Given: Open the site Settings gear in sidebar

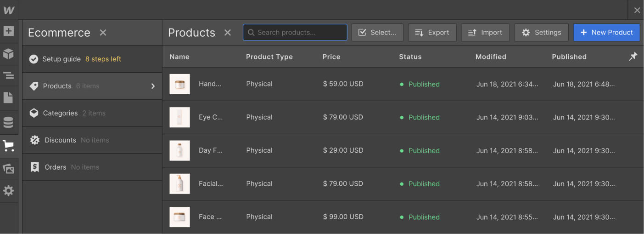Looking at the screenshot, I should pos(9,191).
